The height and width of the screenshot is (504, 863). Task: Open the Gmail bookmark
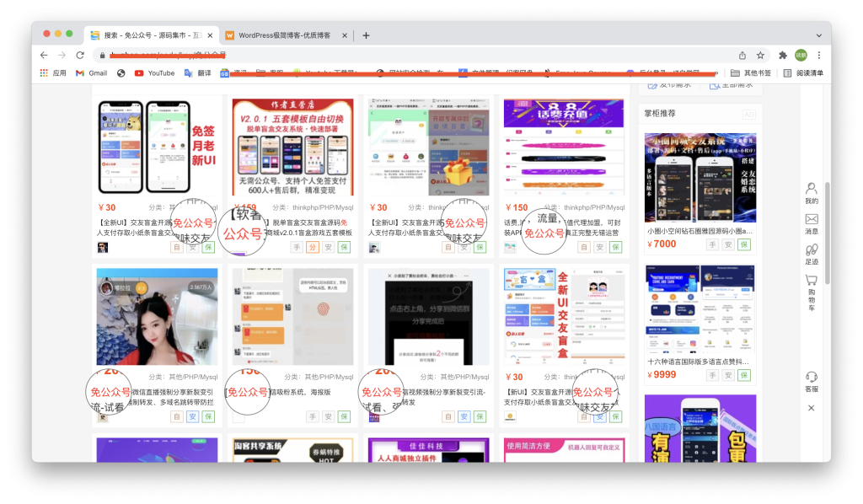point(91,72)
